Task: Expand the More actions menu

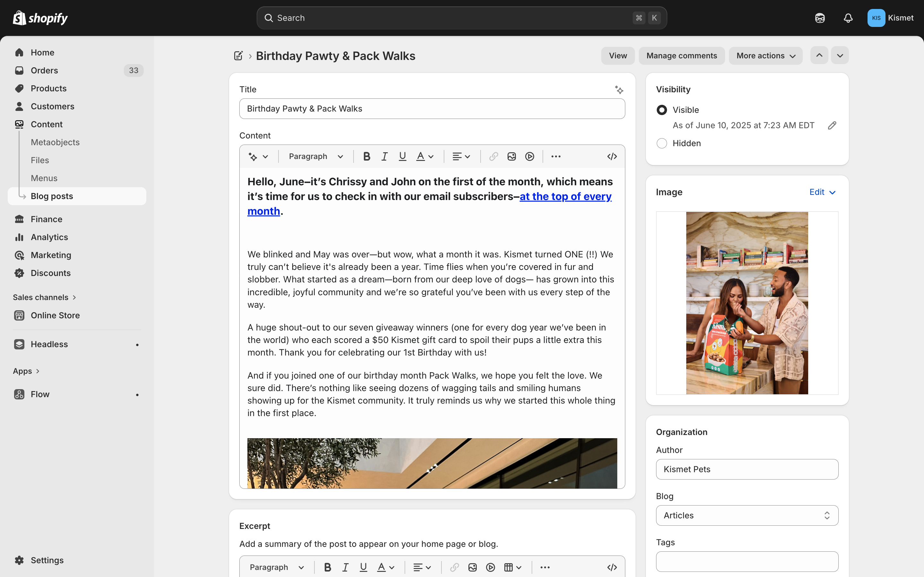Action: coord(765,55)
